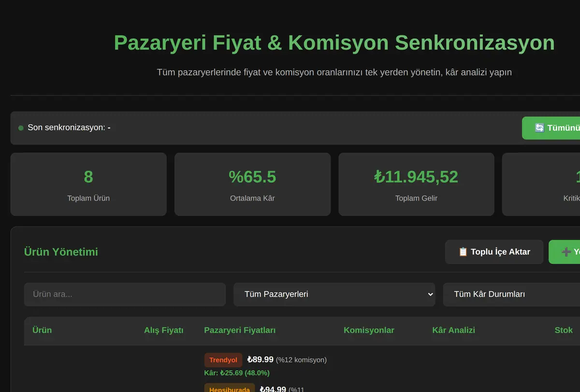The width and height of the screenshot is (580, 392).
Task: Open the Tüm Pazaryerleri dropdown
Action: pos(334,294)
